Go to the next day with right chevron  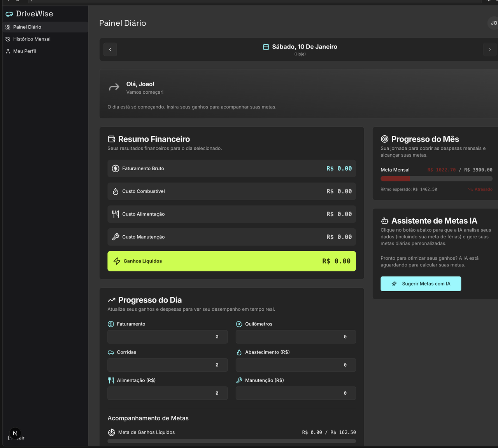coord(490,49)
